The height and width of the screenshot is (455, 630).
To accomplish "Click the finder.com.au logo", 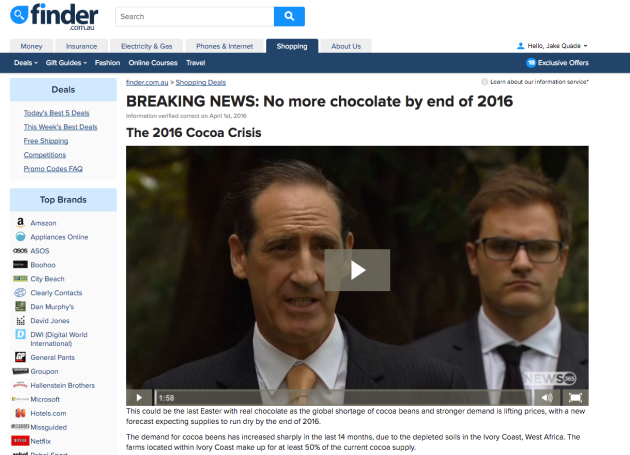I will [x=54, y=17].
